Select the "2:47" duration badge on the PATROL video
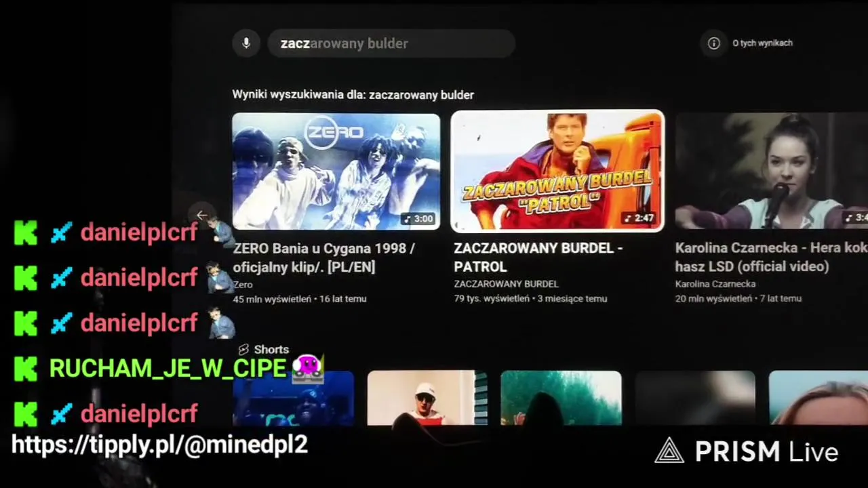Viewport: 868px width, 488px height. 639,218
